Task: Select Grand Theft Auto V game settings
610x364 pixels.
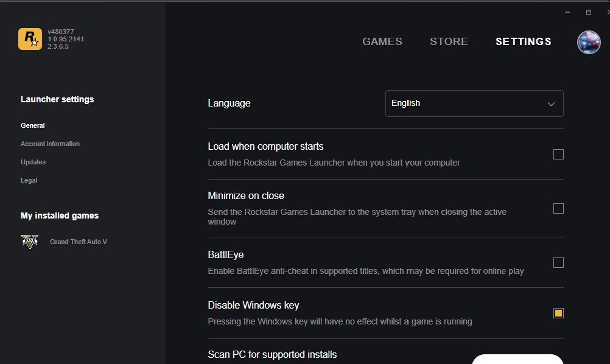Action: click(x=79, y=242)
